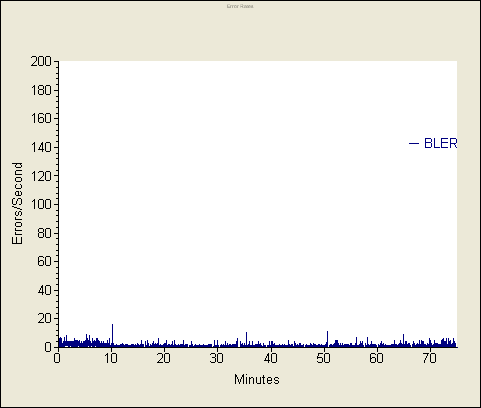Click the 100 label on the Y axis
This screenshot has width=481, height=408.
coord(41,204)
